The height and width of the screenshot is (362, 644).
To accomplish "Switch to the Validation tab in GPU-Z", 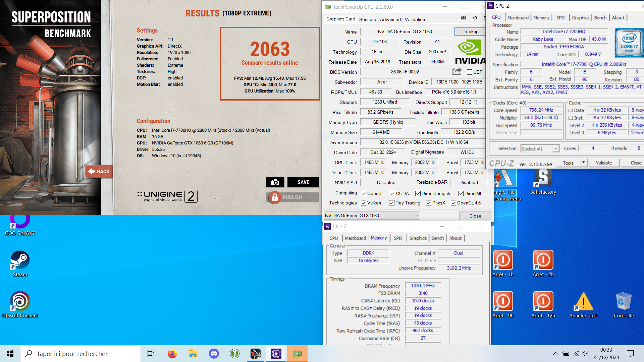I will (415, 19).
